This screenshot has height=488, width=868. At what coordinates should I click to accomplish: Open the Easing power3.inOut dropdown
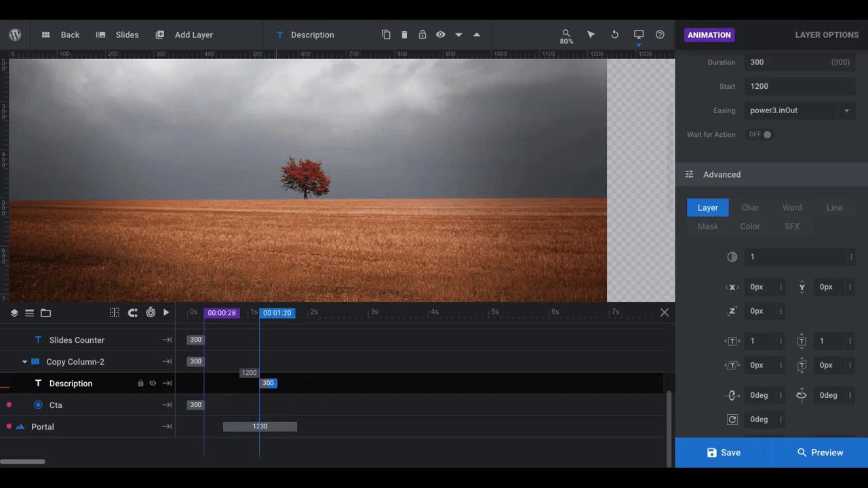(800, 110)
